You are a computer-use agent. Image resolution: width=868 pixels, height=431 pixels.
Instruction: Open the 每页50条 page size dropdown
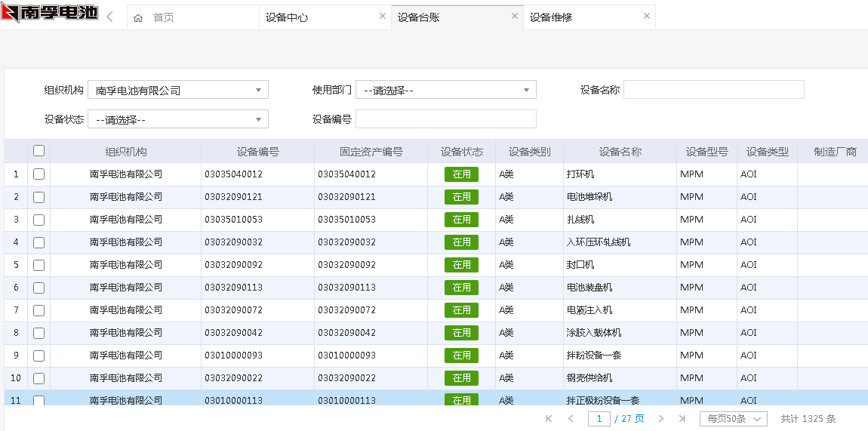click(734, 419)
